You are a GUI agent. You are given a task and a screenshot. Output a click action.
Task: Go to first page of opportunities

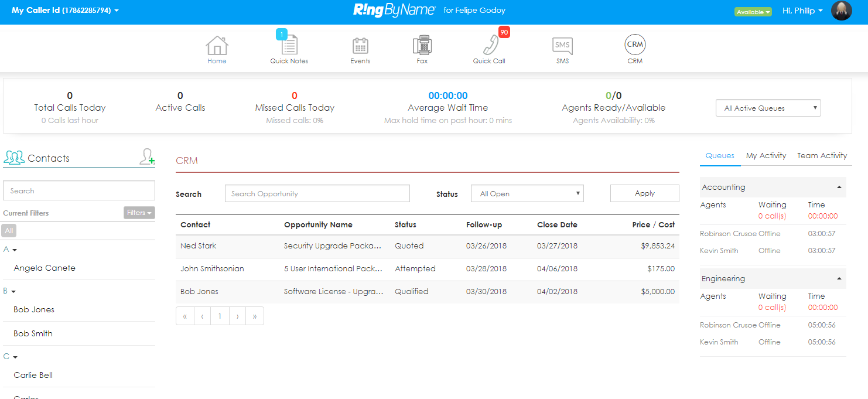(x=184, y=316)
